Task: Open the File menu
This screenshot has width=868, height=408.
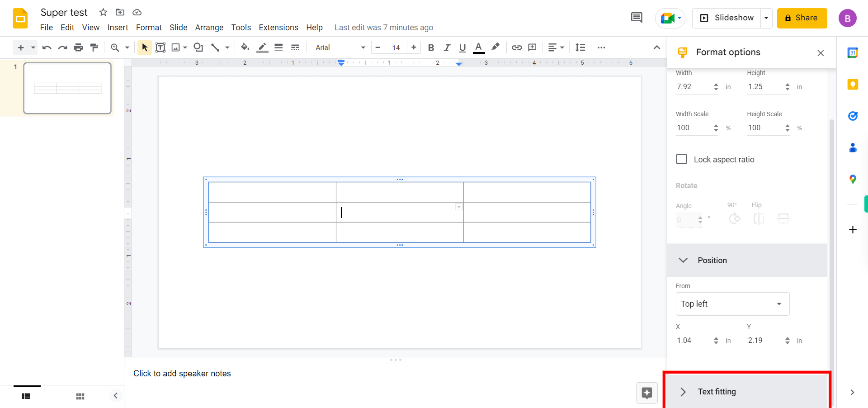Action: pos(47,28)
